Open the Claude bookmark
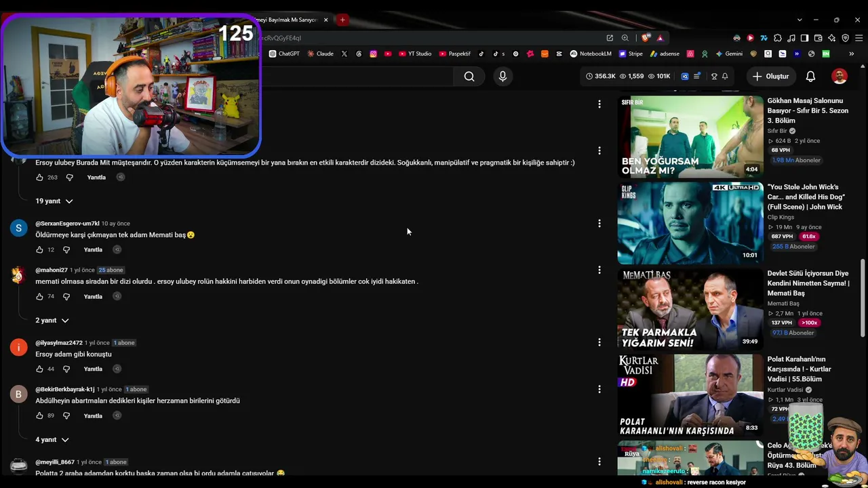Screen dimensions: 868x488 coord(320,54)
